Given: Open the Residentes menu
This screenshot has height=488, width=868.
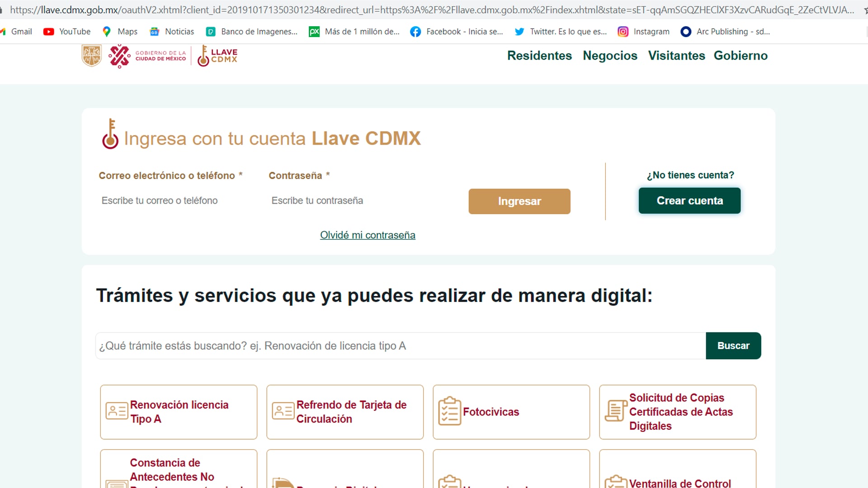Looking at the screenshot, I should coord(539,56).
